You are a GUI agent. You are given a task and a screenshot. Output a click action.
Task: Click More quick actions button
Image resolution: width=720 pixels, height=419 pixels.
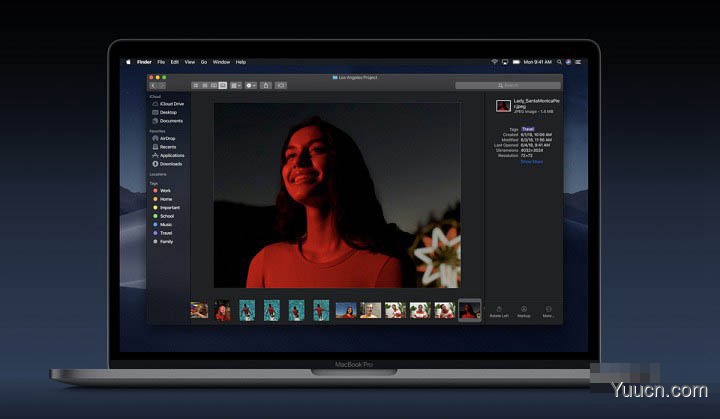click(x=548, y=312)
